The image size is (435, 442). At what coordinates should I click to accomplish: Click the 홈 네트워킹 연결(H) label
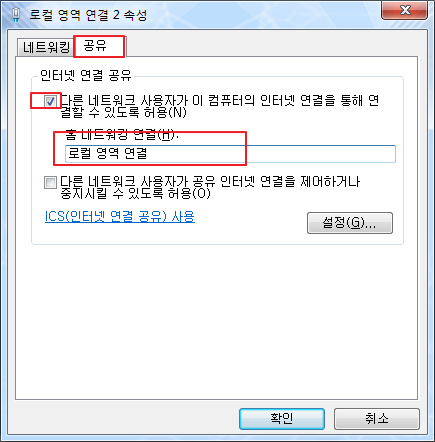(120, 135)
